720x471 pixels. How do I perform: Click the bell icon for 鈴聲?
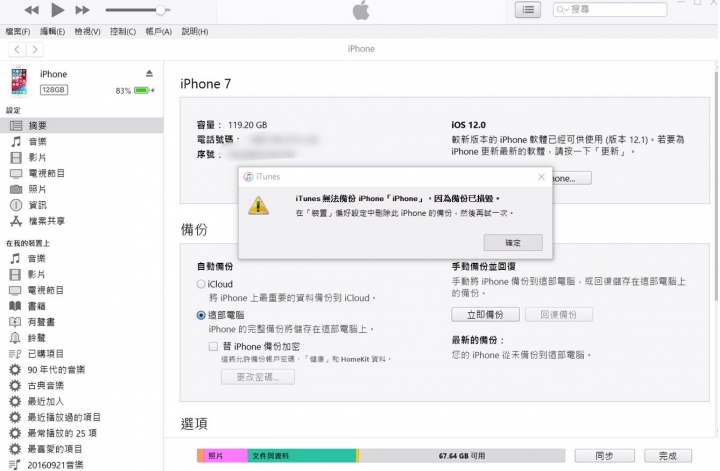(15, 338)
